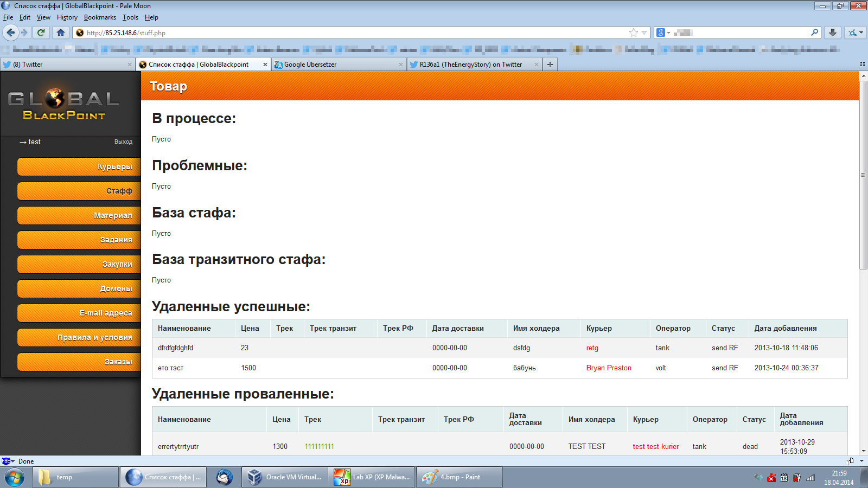Close the GlobalBlackpoint tab
Viewport: 868px width, 488px height.
point(265,65)
